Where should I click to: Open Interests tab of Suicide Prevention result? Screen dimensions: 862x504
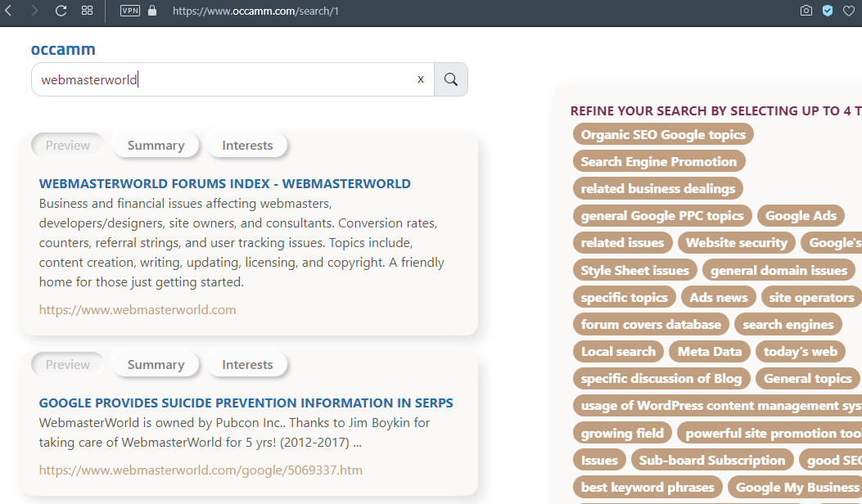pyautogui.click(x=247, y=364)
